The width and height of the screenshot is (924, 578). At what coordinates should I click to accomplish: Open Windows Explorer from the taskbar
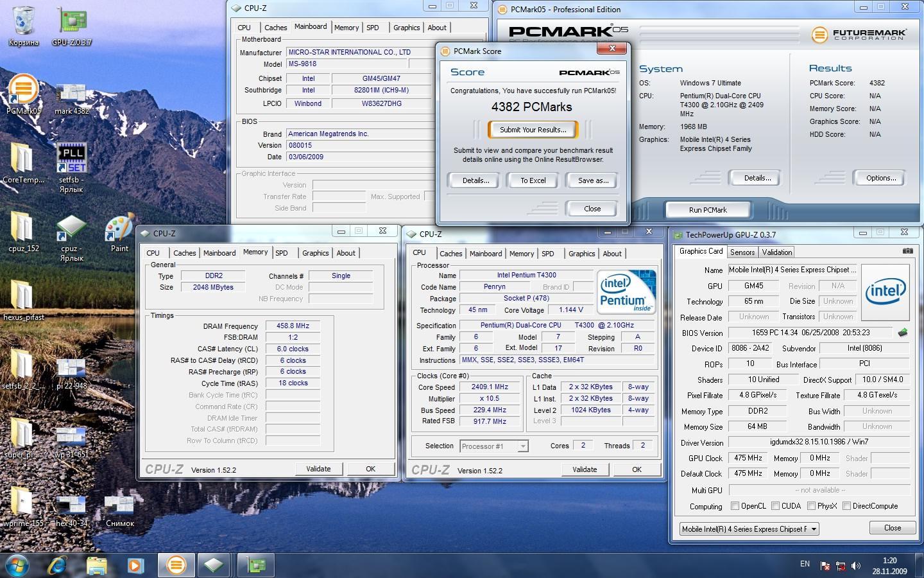97,565
